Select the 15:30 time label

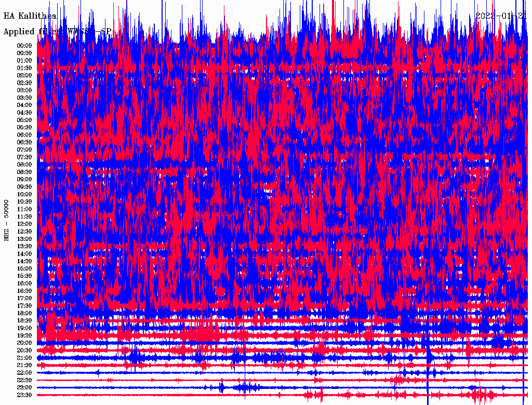24,276
